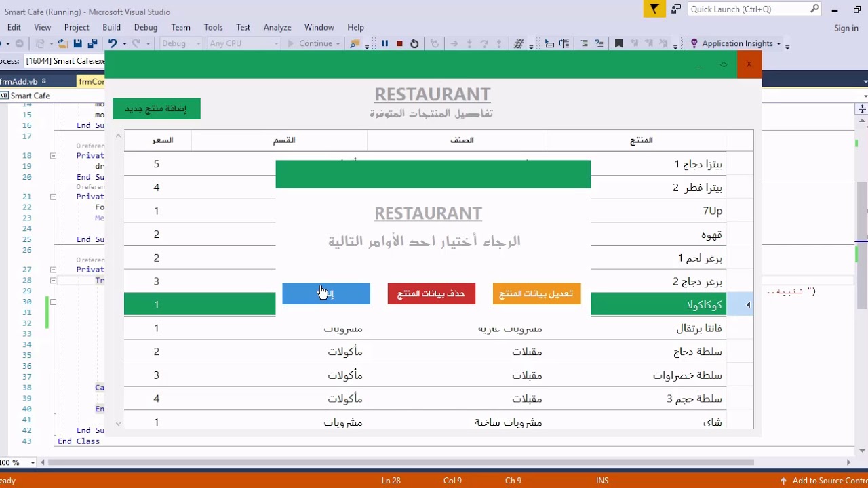Open the Test menu
This screenshot has width=868, height=488.
coord(243,27)
